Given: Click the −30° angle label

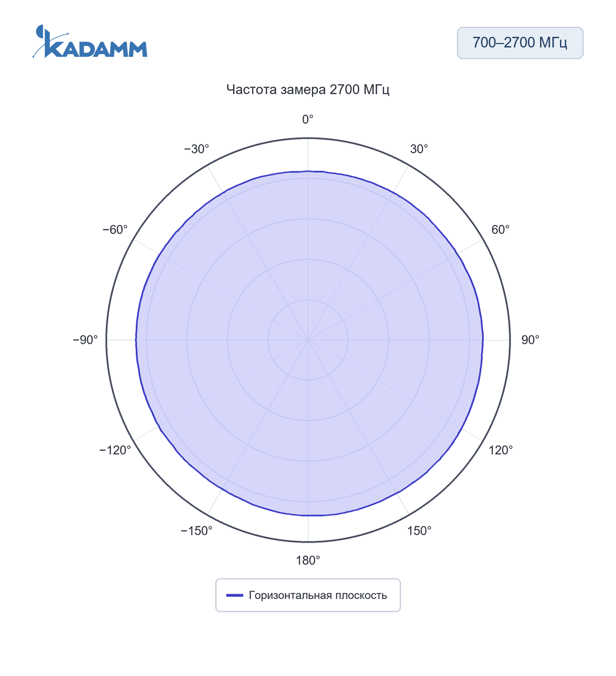Looking at the screenshot, I should click(x=197, y=149).
